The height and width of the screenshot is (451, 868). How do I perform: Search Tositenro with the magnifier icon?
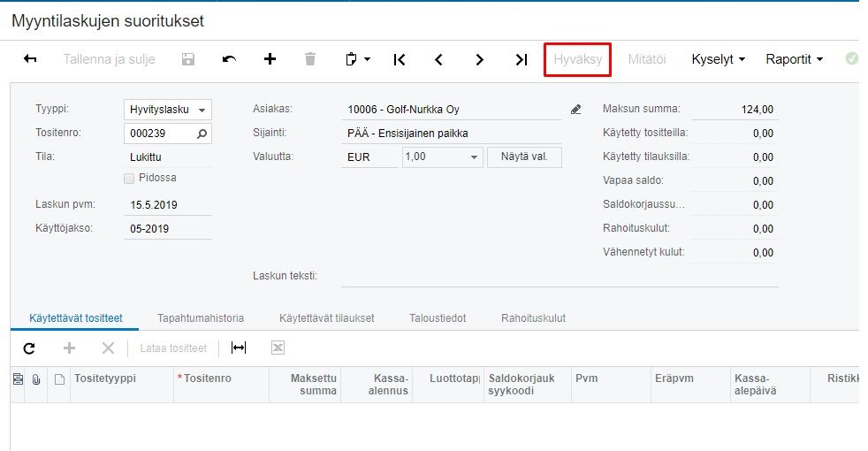click(x=202, y=134)
